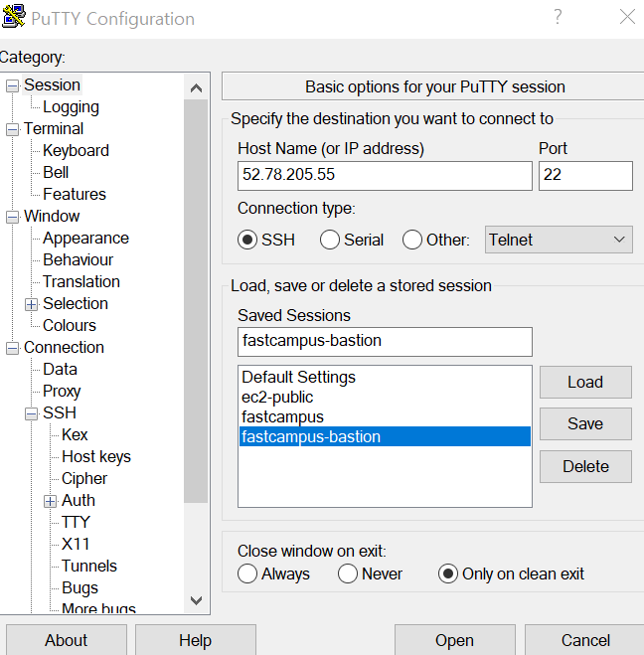The height and width of the screenshot is (655, 644).
Task: Open the Kex category
Action: coord(75,435)
